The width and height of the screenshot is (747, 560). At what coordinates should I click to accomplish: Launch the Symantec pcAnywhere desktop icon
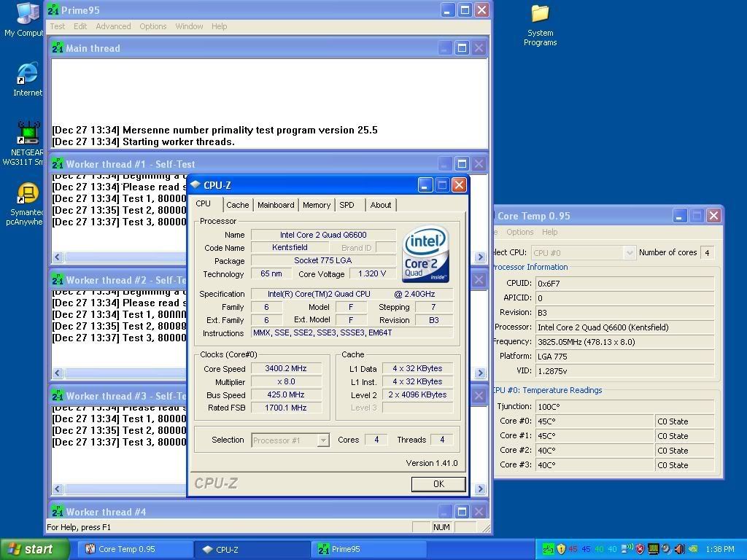pyautogui.click(x=28, y=194)
